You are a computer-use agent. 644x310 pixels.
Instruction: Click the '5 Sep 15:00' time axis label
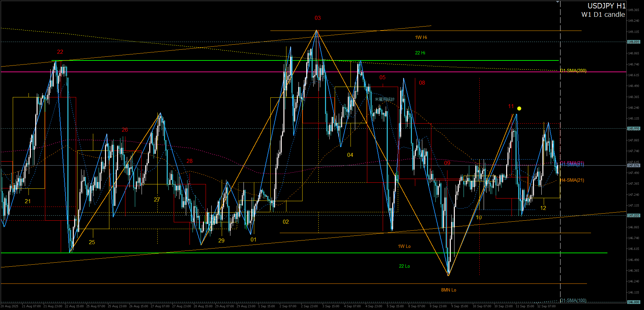(395, 306)
